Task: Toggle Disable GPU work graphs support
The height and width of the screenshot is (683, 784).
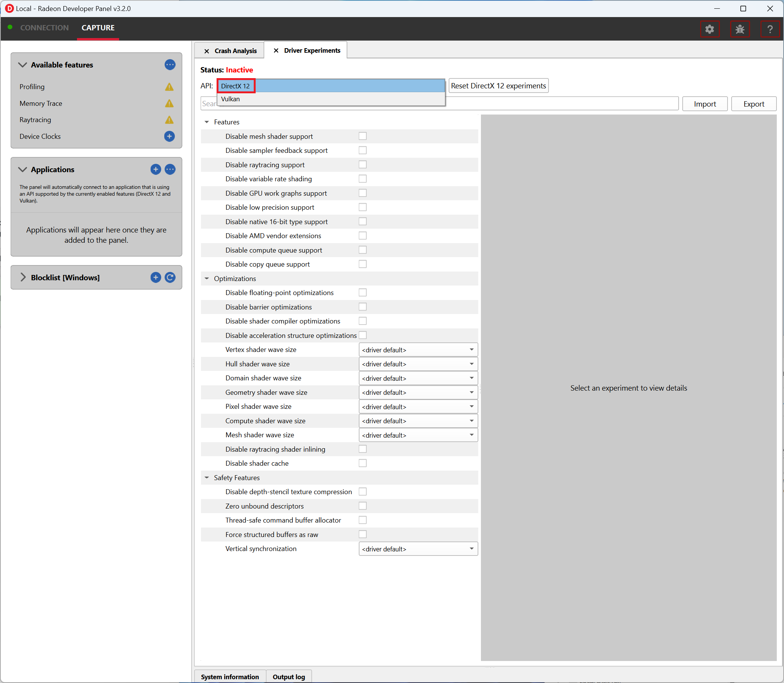Action: 363,193
